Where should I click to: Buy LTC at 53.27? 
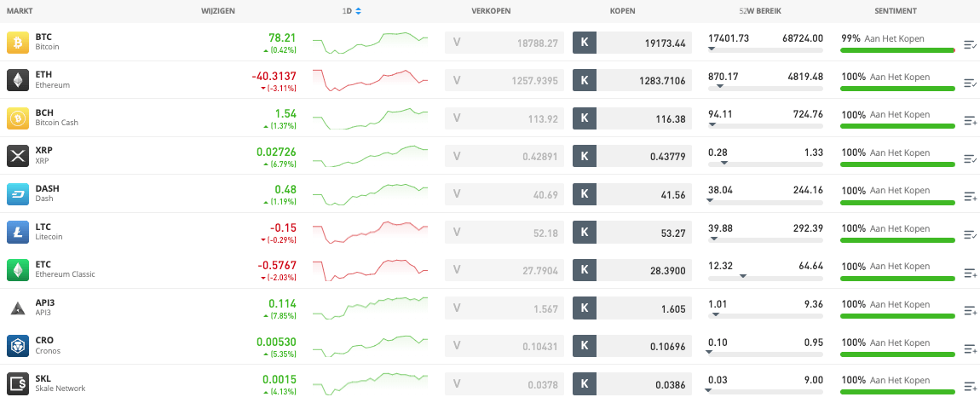(x=631, y=233)
